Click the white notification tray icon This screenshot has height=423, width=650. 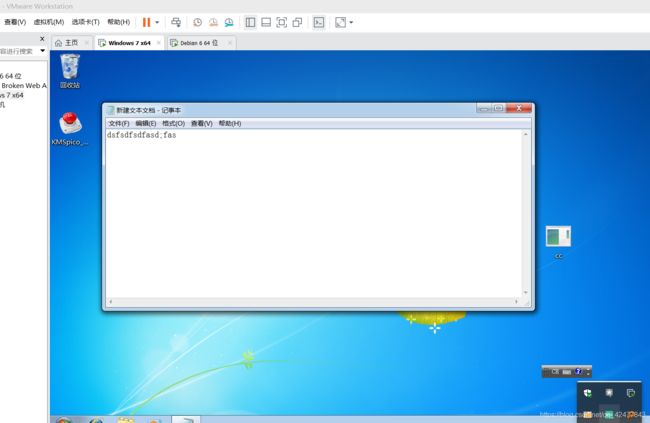609,393
